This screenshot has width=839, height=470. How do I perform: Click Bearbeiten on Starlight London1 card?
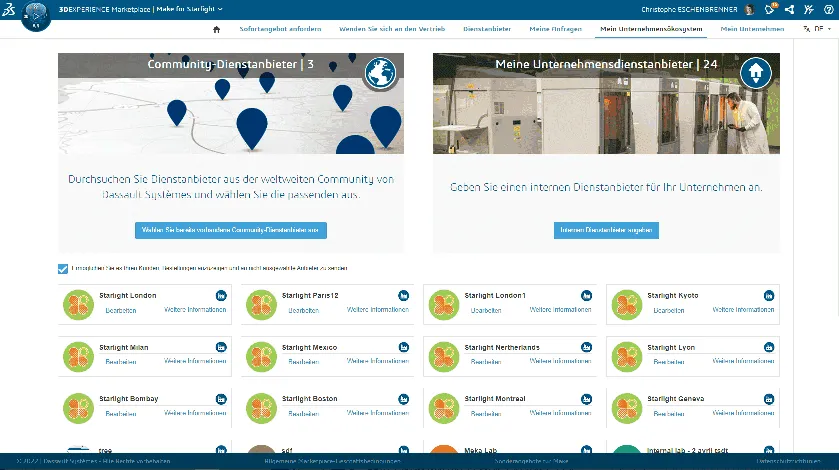pyautogui.click(x=486, y=310)
